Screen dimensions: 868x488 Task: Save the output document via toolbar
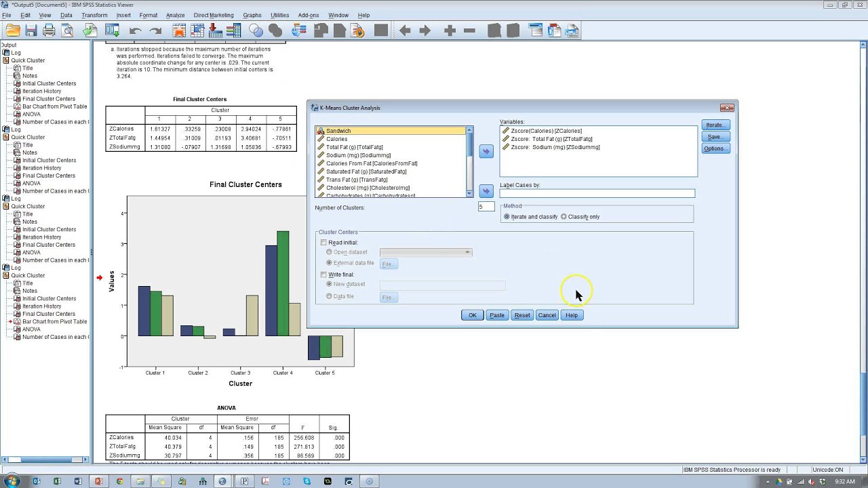(x=31, y=30)
